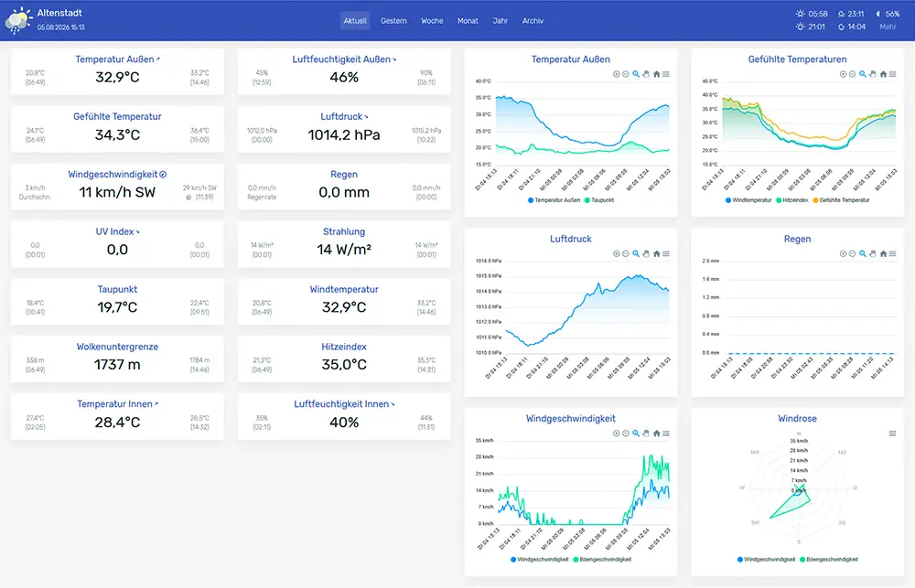Screen dimensions: 915x588
Task: Click the Mehr link in header
Action: (888, 27)
